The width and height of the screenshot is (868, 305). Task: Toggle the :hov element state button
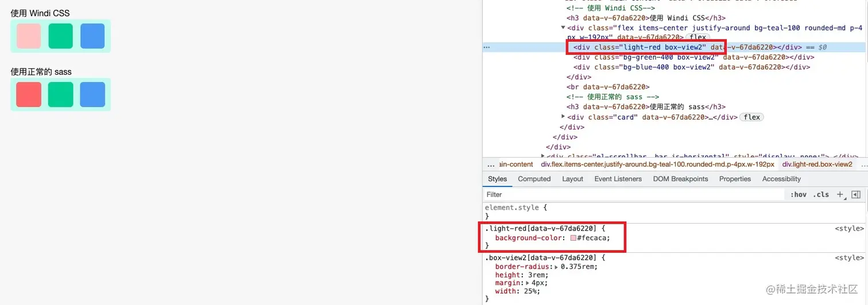point(799,194)
